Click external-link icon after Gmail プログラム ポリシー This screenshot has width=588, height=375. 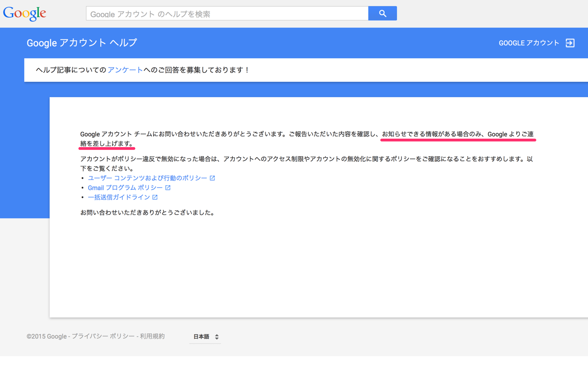click(x=168, y=187)
